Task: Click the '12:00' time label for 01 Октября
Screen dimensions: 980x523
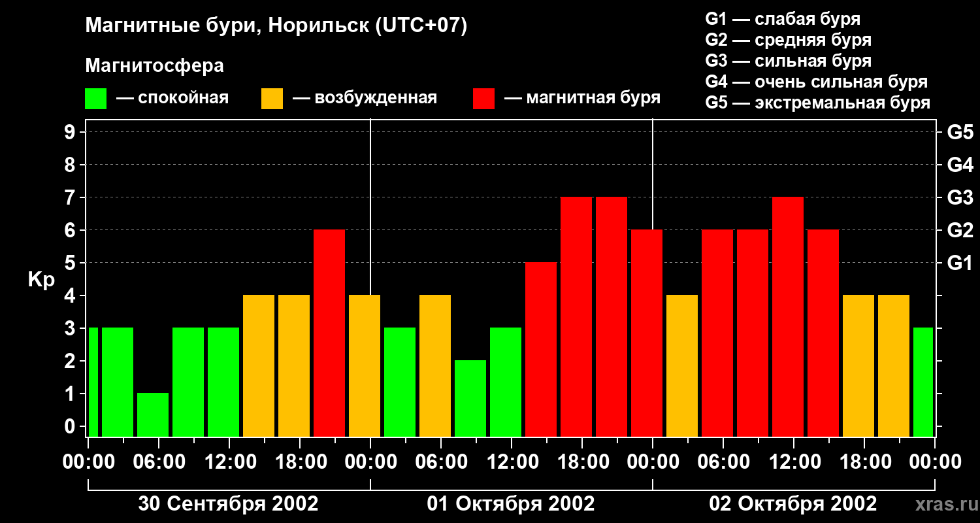Action: point(512,462)
